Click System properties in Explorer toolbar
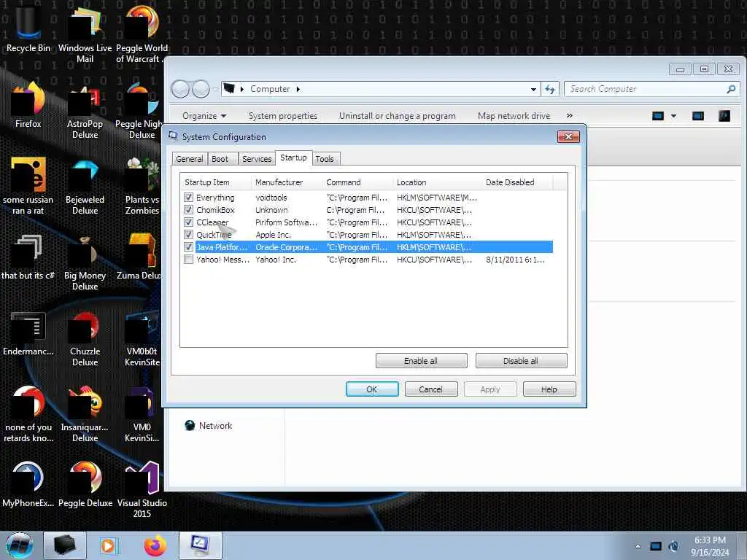 click(283, 116)
